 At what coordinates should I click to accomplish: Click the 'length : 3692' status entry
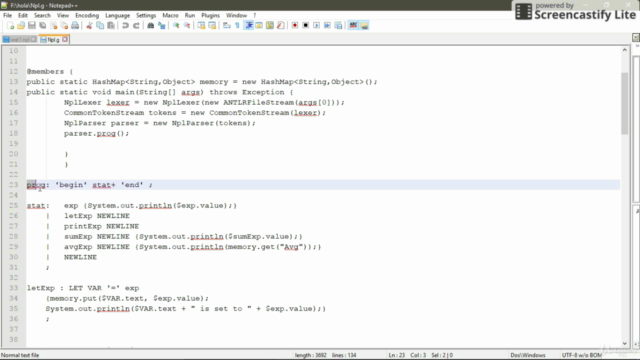click(311, 355)
